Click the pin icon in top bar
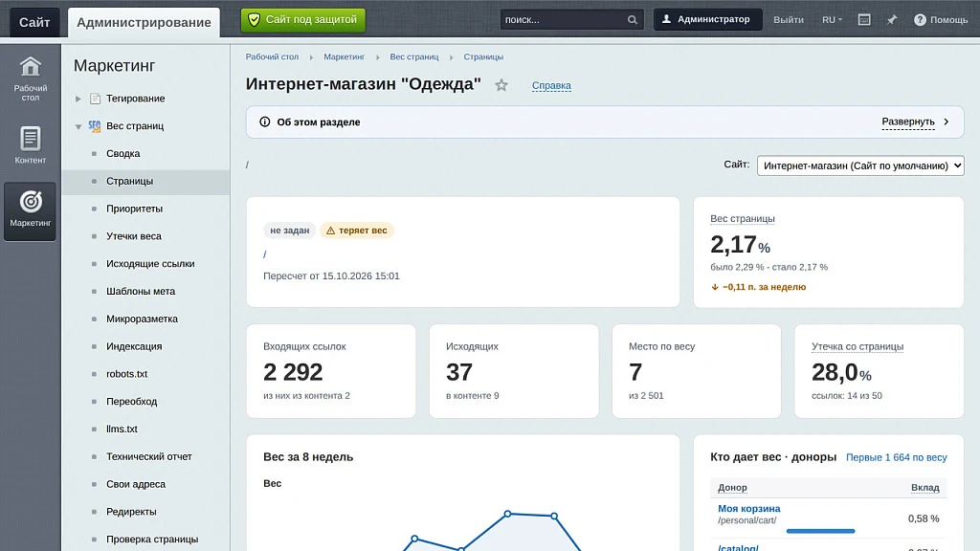Viewport: 980px width, 551px height. (x=892, y=20)
